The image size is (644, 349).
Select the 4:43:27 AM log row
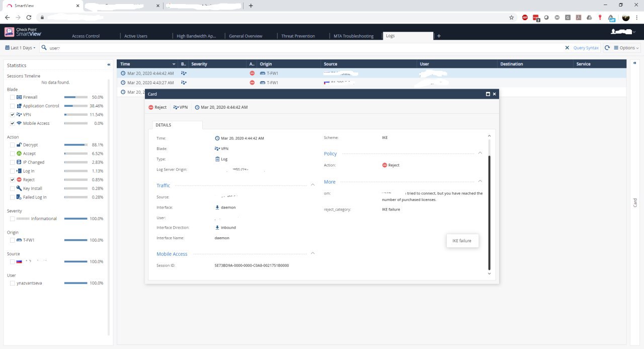(371, 83)
